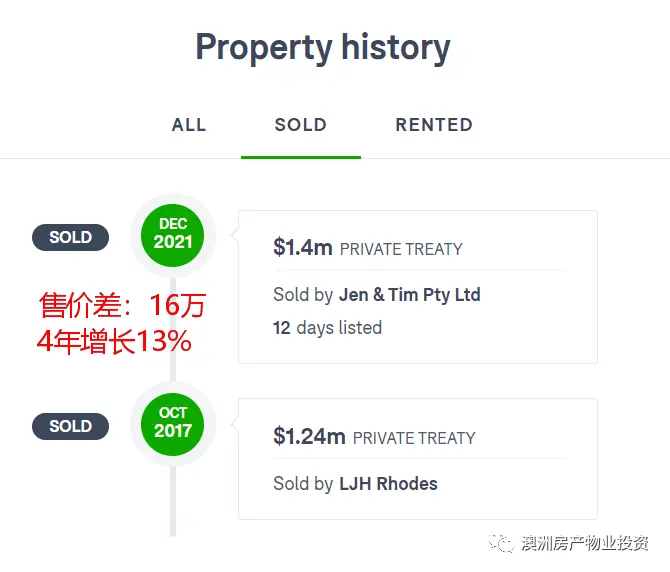Viewport: 670px width, 572px height.
Task: Click the 澳洲房产物业投资 watermark text
Action: tap(585, 543)
